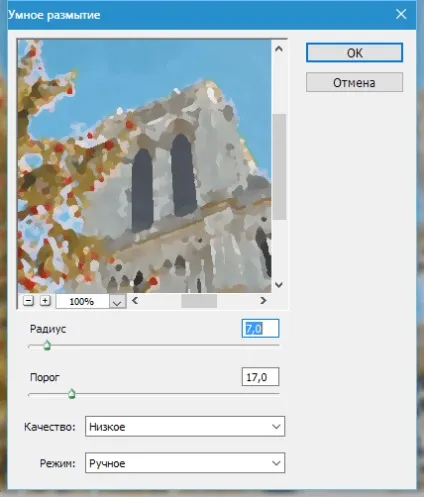The image size is (424, 497).
Task: Click the preview scroll up arrow
Action: [279, 49]
